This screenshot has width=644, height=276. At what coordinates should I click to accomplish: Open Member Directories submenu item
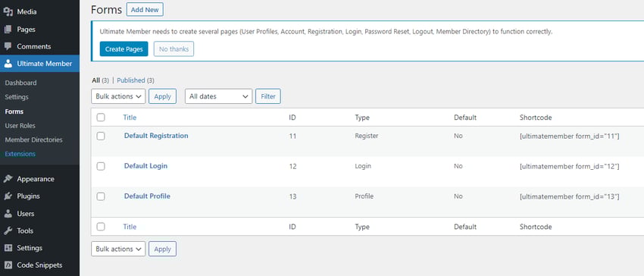[33, 140]
